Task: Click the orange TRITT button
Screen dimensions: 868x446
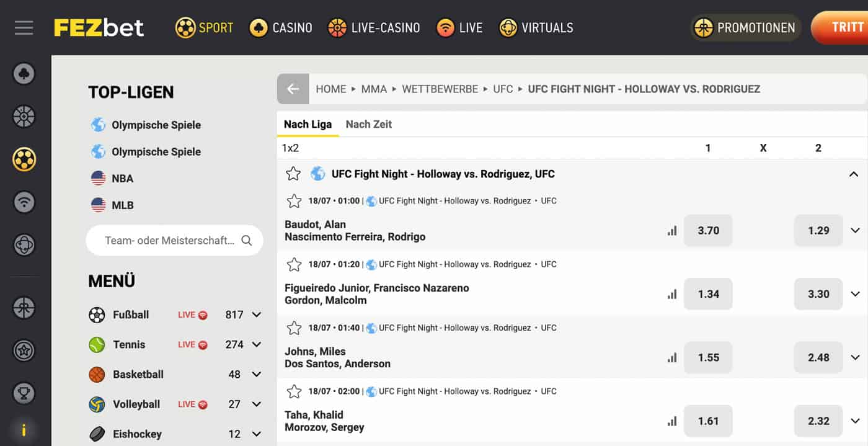Action: 840,28
